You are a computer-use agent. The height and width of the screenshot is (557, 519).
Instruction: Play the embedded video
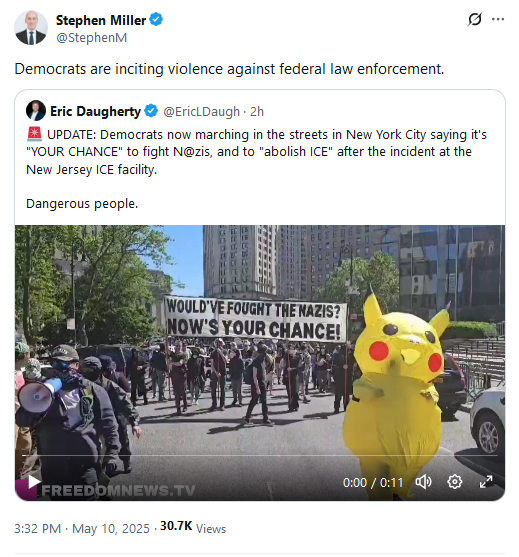(x=34, y=482)
